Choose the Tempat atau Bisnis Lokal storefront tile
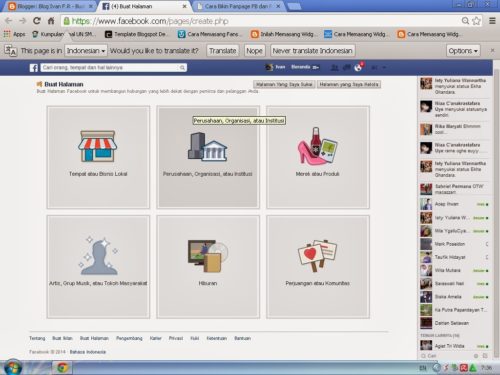 (98, 157)
